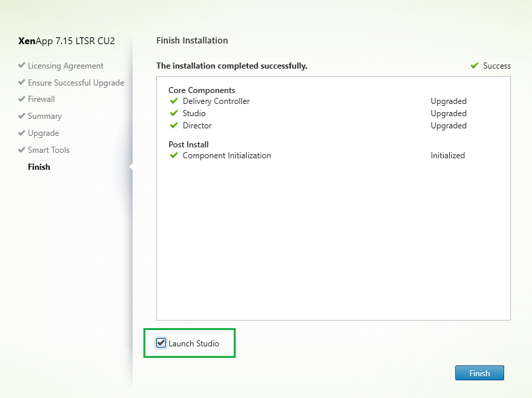
Task: Click the Firewall step checkmark icon
Action: (x=22, y=99)
